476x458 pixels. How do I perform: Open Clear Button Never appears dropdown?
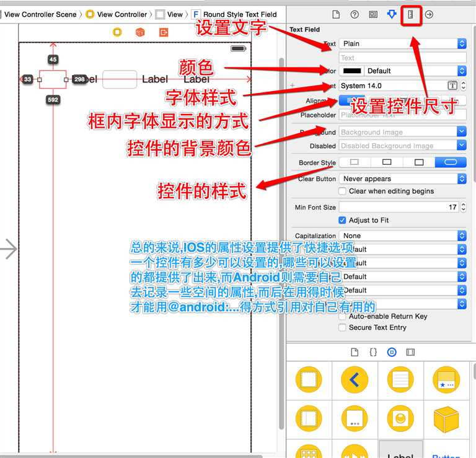click(402, 178)
